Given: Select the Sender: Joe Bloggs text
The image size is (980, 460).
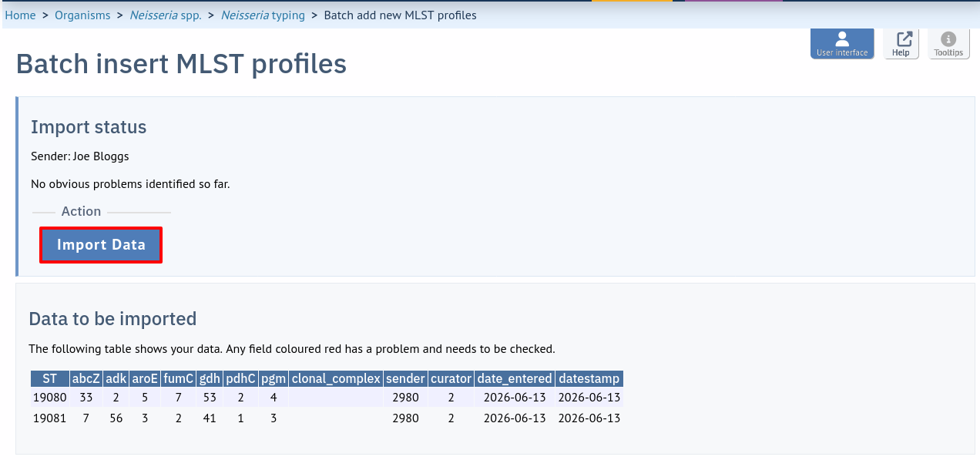Looking at the screenshot, I should [x=80, y=156].
